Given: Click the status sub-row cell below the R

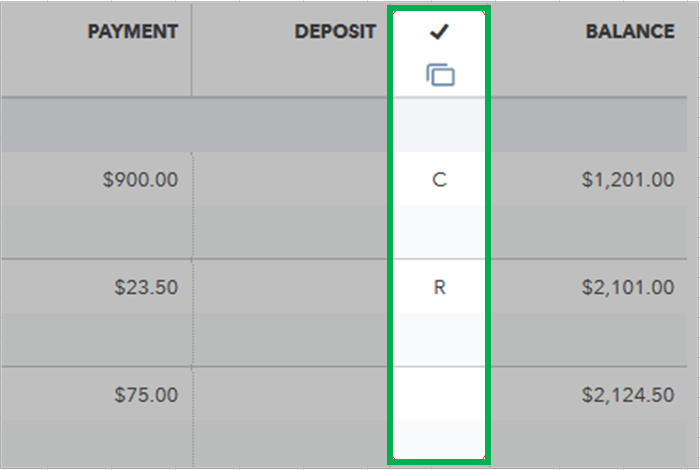Looking at the screenshot, I should (x=439, y=340).
